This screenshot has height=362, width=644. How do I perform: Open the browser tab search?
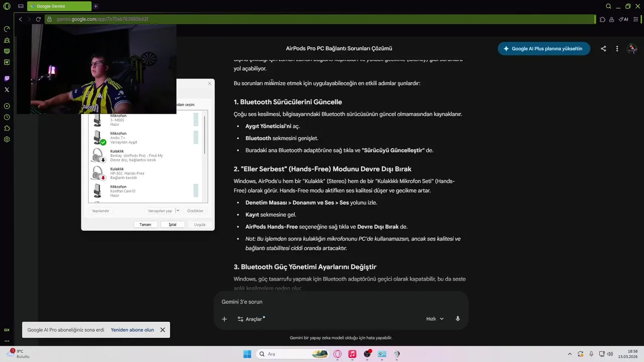pos(608,6)
